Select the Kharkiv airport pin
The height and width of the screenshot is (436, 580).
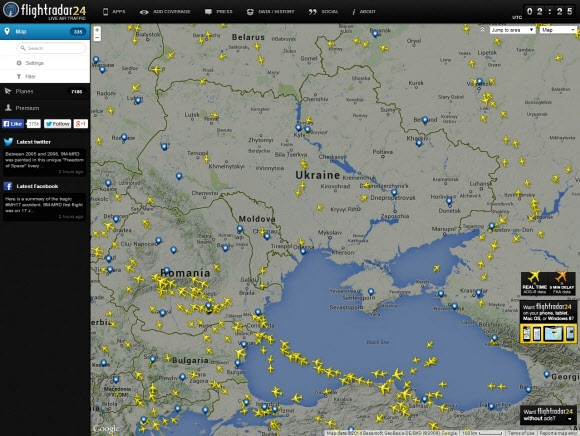point(419,143)
